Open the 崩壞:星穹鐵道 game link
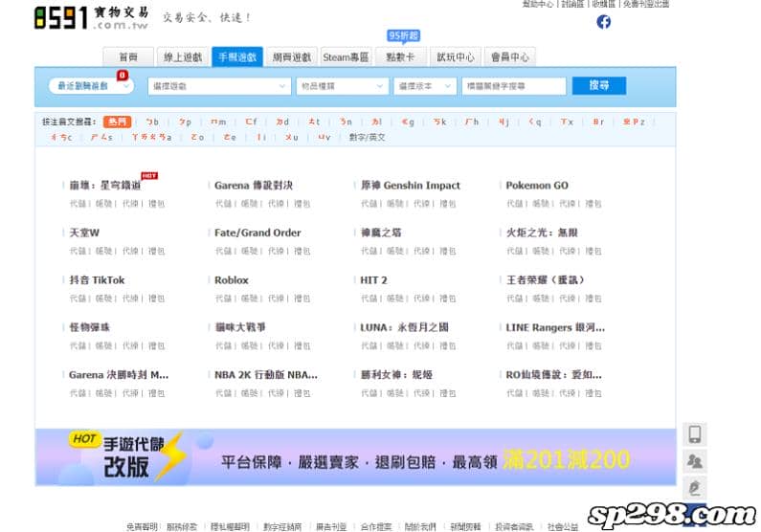 point(105,186)
